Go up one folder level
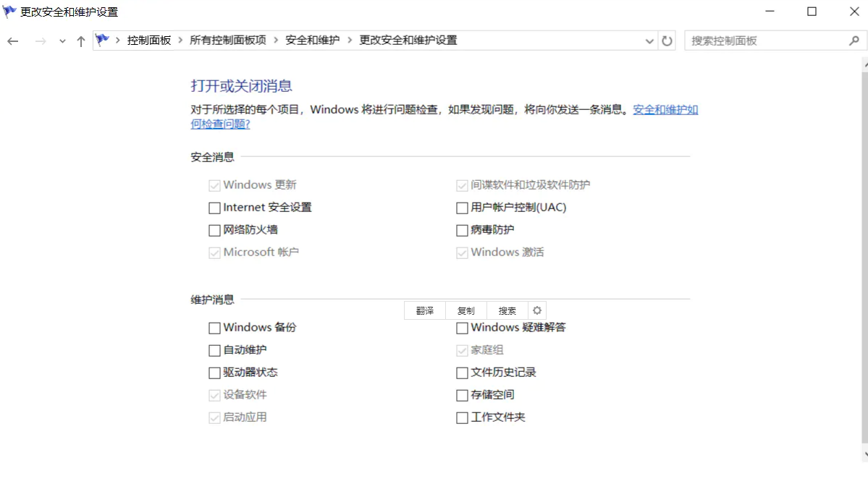The height and width of the screenshot is (484, 868). tap(81, 41)
